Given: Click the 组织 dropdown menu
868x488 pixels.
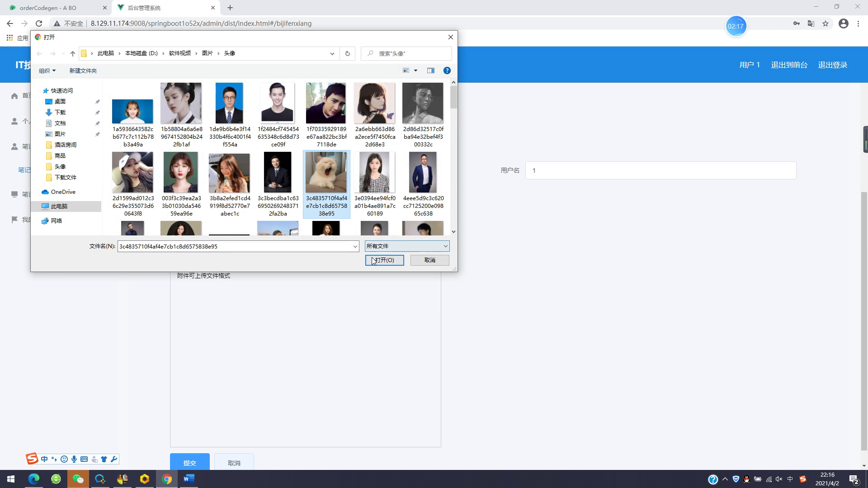Looking at the screenshot, I should pyautogui.click(x=47, y=70).
